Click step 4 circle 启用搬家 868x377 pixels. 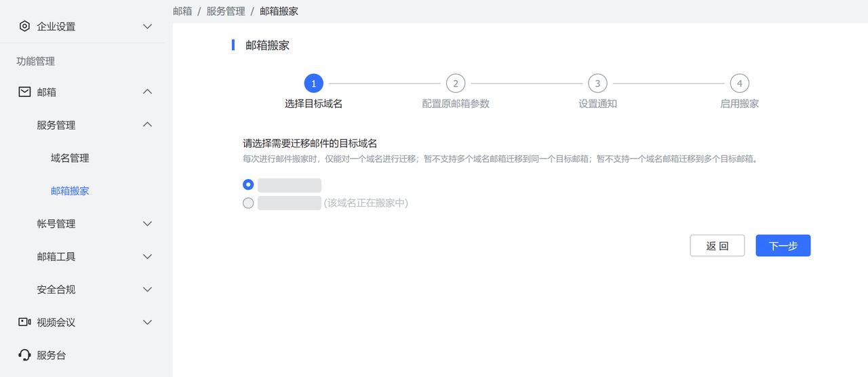739,83
